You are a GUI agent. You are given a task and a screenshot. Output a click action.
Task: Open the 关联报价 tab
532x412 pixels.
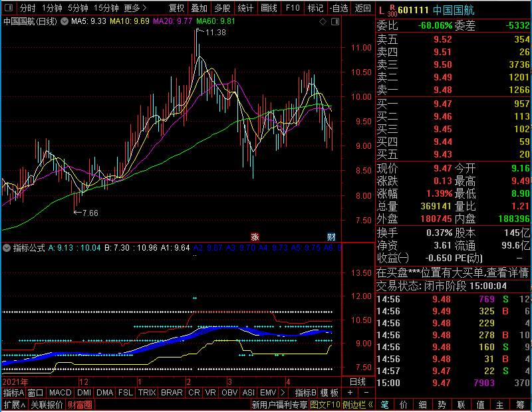(47, 405)
